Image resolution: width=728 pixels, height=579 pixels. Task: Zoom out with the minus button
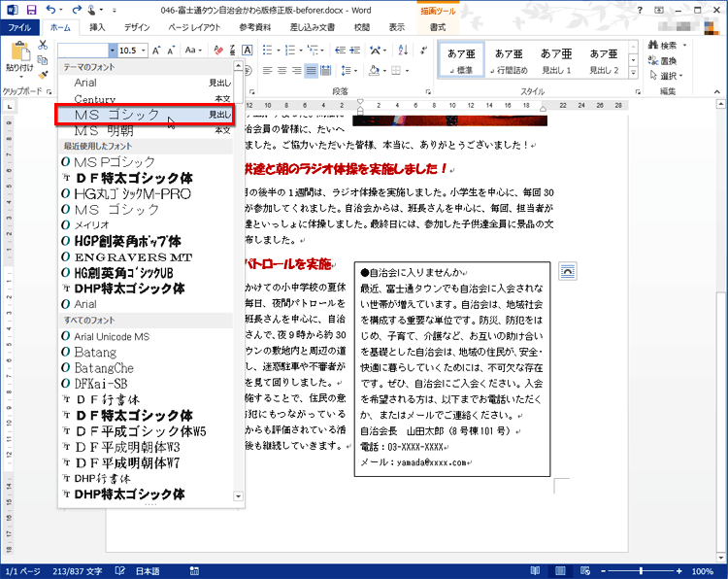603,571
